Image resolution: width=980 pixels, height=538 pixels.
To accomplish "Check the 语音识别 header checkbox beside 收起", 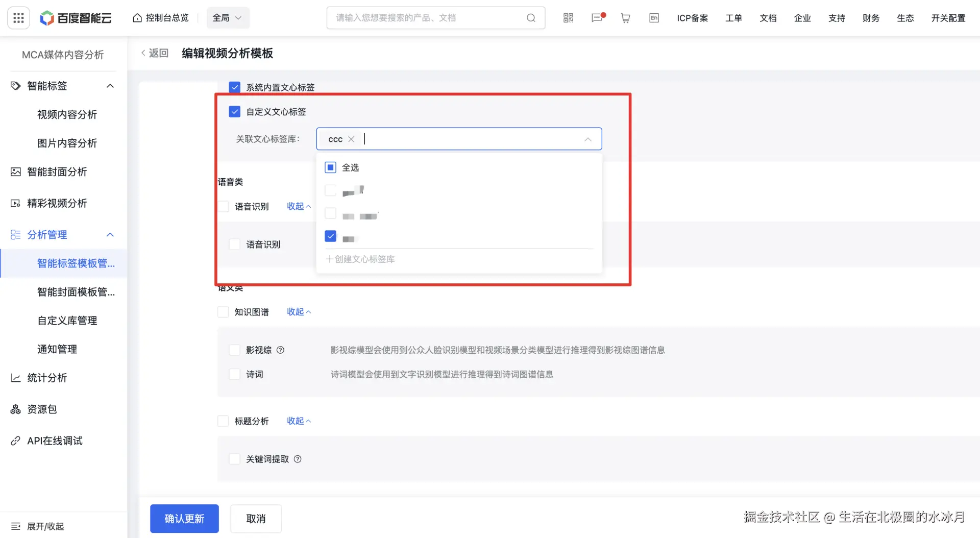I will [223, 206].
